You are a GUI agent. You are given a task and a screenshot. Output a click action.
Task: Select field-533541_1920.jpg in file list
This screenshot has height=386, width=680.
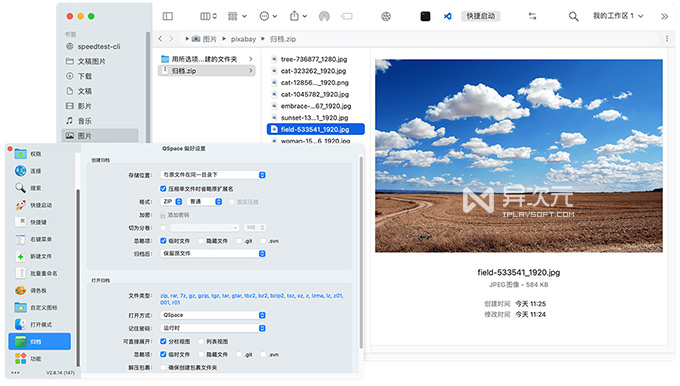tap(316, 129)
